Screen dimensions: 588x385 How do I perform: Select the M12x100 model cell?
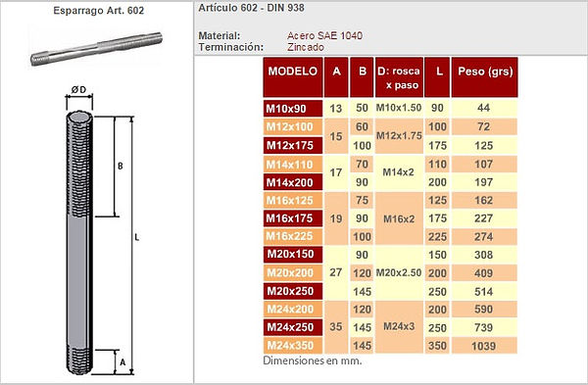293,126
